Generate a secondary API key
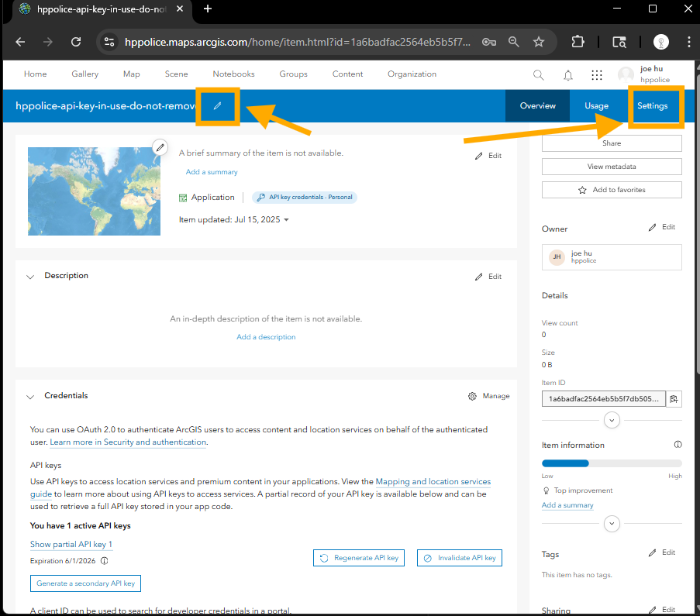 (x=85, y=583)
